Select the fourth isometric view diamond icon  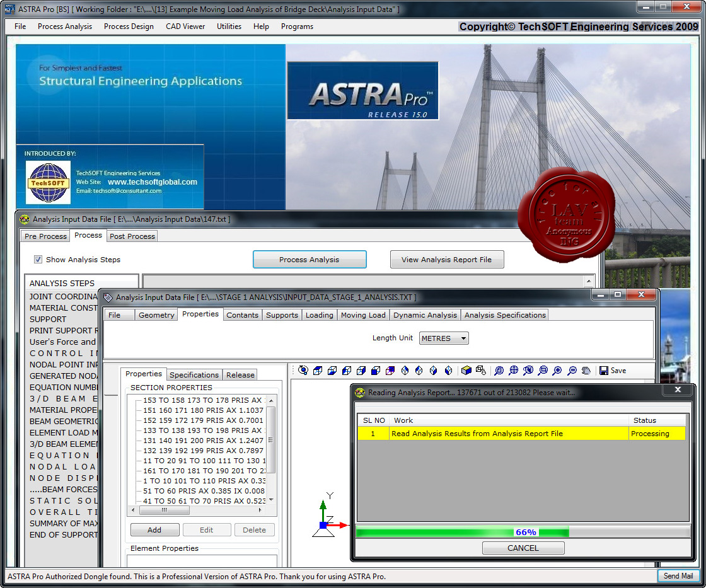point(448,370)
